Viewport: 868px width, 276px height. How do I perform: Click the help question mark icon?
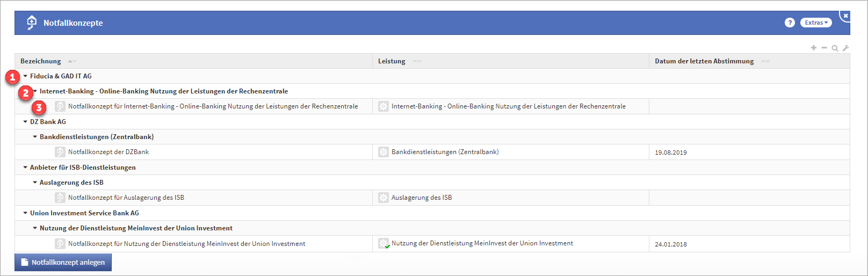point(789,23)
